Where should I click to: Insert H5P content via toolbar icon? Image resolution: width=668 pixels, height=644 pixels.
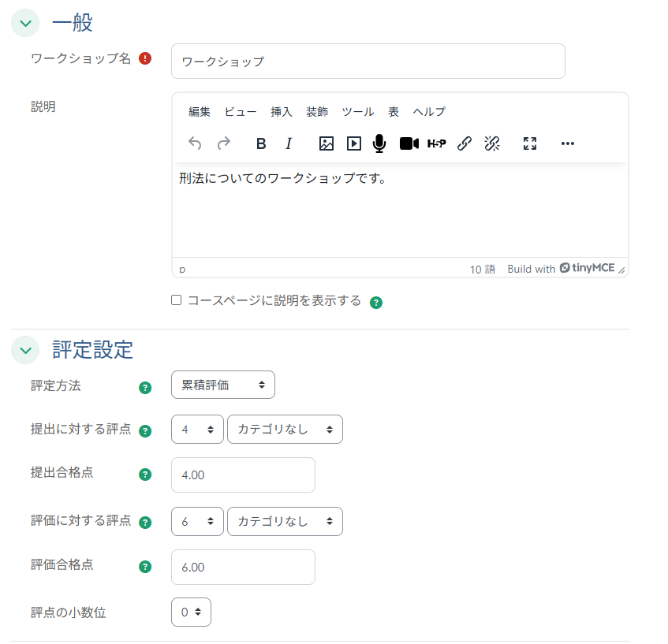click(436, 143)
